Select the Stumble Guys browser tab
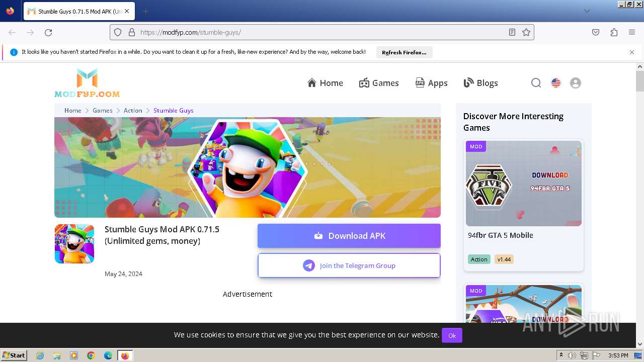 (78, 11)
